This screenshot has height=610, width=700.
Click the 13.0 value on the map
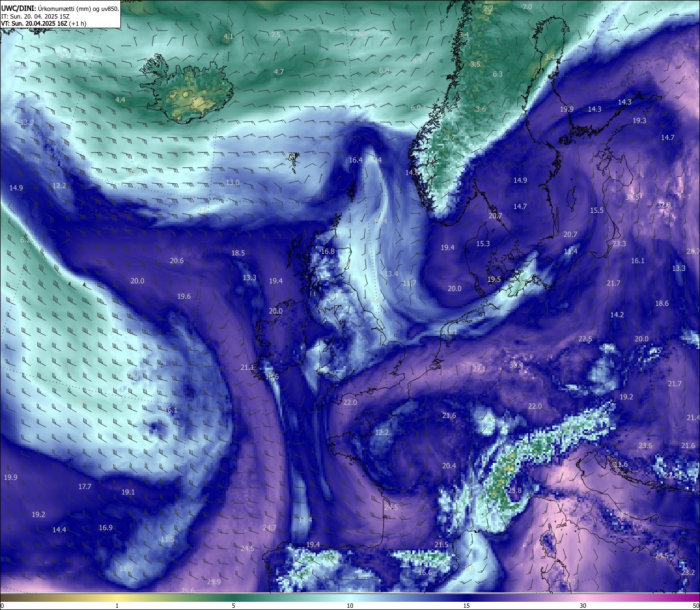(x=232, y=183)
